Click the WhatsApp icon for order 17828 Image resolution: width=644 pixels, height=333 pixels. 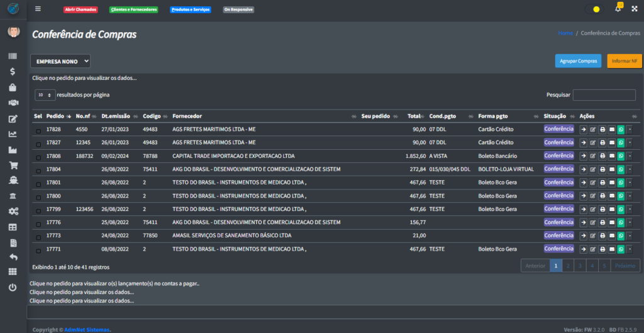[621, 129]
